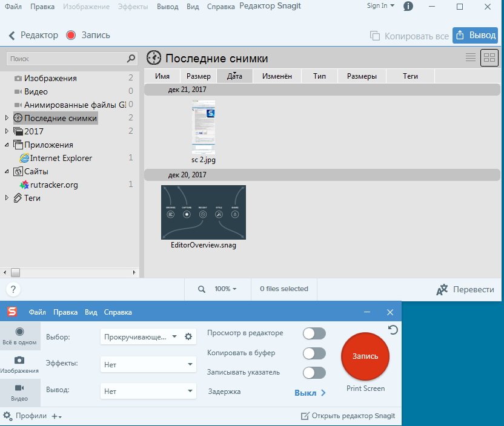Open help with the question mark icon
This screenshot has width=504, height=426.
(x=13, y=289)
